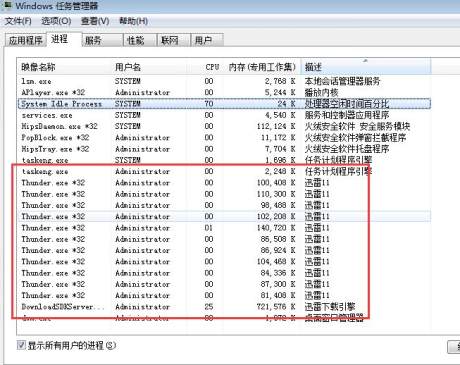
Task: Click the Task Manager title bar icon
Action: pyautogui.click(x=7, y=5)
